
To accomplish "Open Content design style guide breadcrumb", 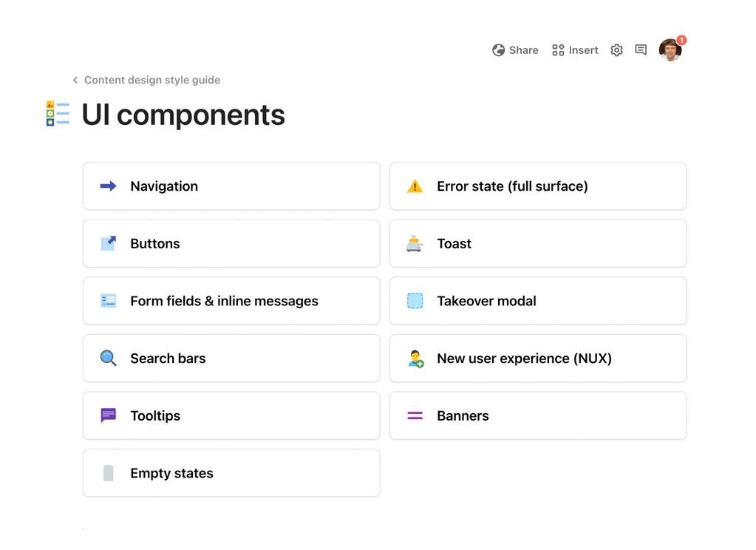I will 152,80.
